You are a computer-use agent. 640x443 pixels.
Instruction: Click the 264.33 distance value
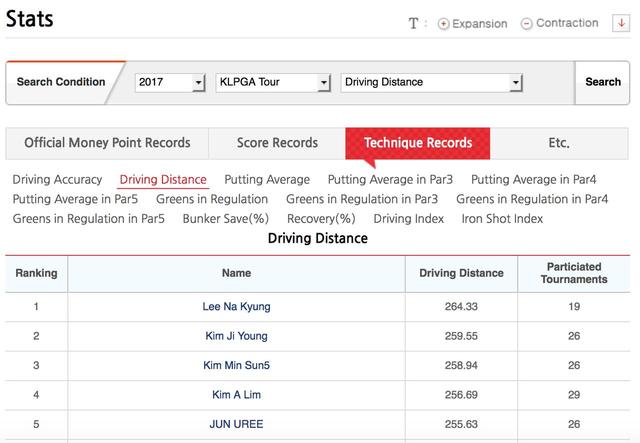[x=461, y=307]
